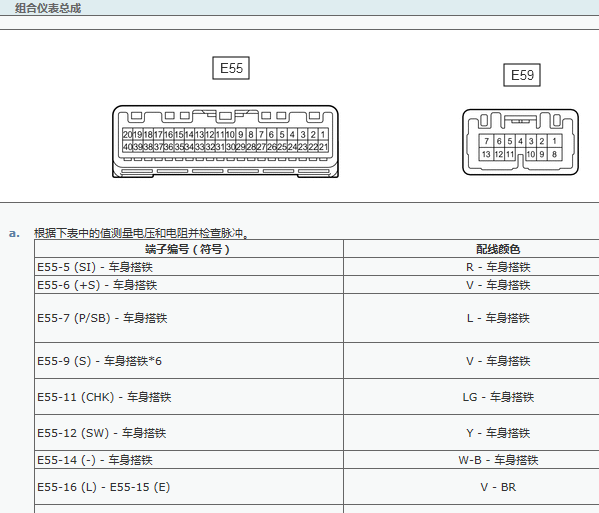Click pin 40 in E55 connector diagram
This screenshot has width=599, height=513.
[x=127, y=146]
